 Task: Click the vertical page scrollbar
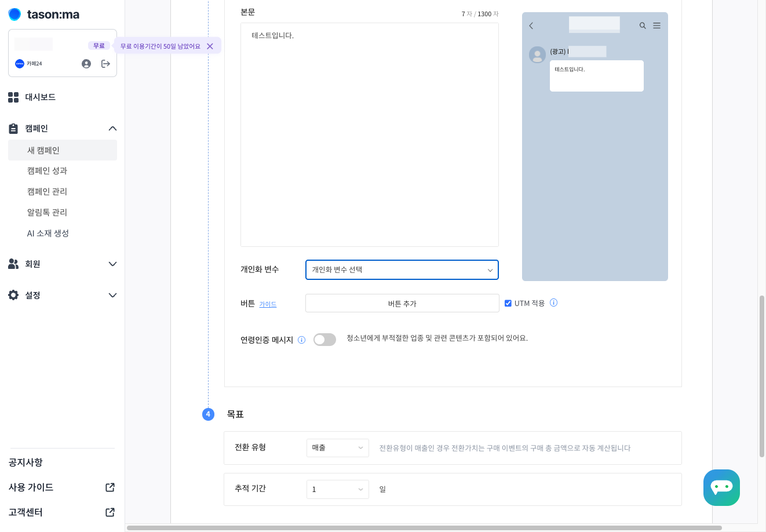pos(762,377)
